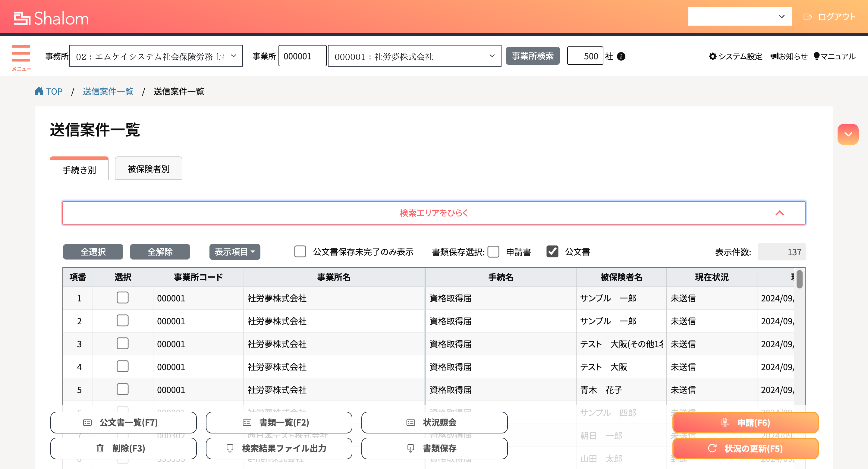Enable 公文書保存未完了のみ表示 checkbox
868x469 pixels.
[x=300, y=251]
